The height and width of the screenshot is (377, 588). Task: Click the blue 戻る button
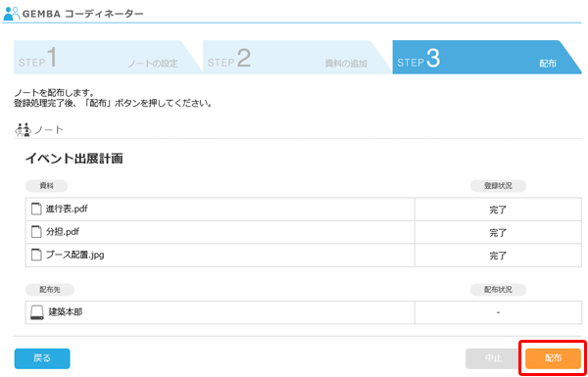(42, 358)
